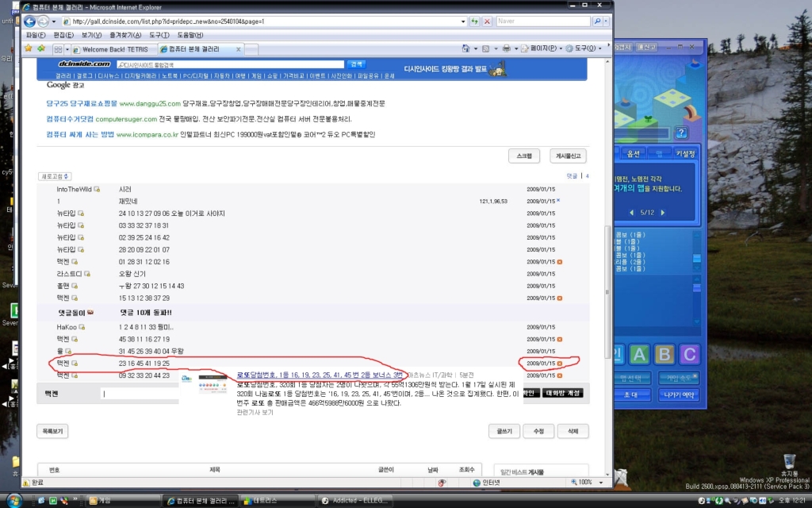Image resolution: width=812 pixels, height=508 pixels.
Task: Open the 도구(O) toolbar dropdown
Action: pos(584,48)
